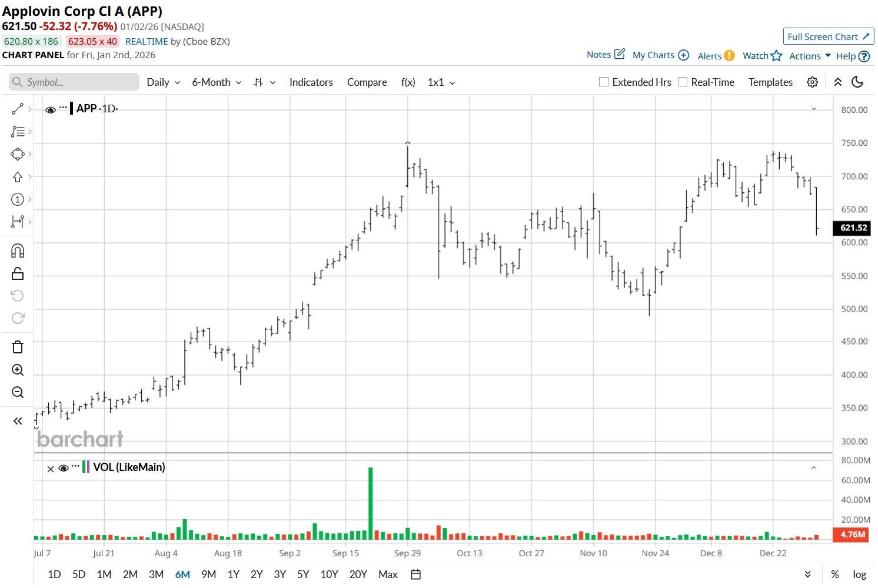Select the trend line drawing tool
Viewport: 878px width, 588px height.
click(18, 109)
